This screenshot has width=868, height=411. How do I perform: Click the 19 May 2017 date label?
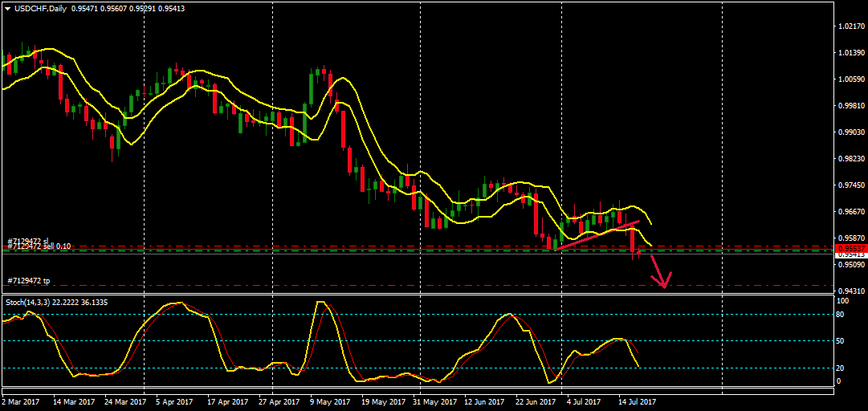point(384,401)
